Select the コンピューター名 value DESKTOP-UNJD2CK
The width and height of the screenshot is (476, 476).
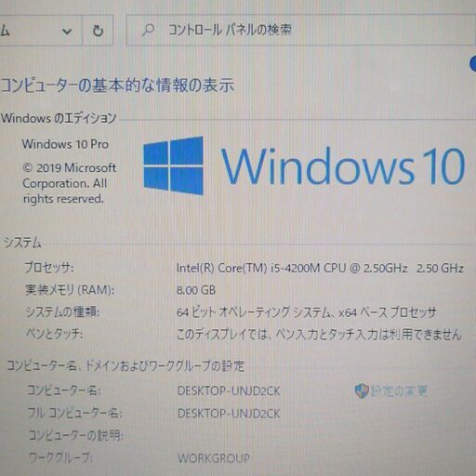pyautogui.click(x=229, y=391)
